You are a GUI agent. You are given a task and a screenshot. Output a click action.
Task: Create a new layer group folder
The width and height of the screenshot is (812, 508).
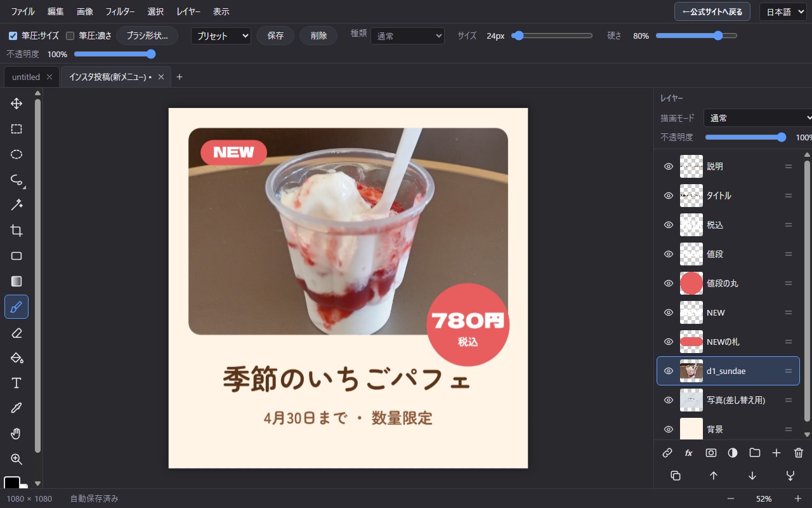(x=754, y=453)
